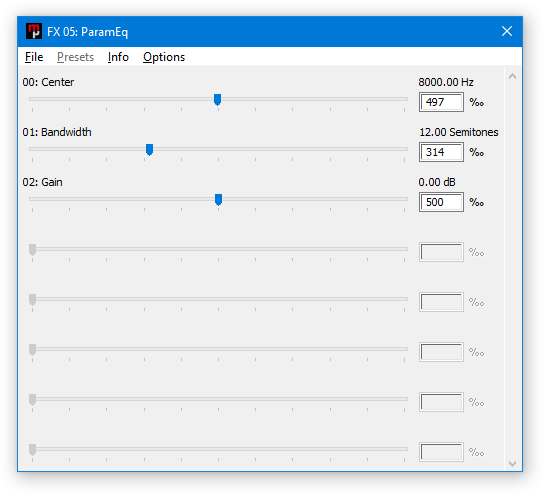Screen dimensions: 544x494
Task: Click the OpenMPT app icon in the title bar
Action: [x=34, y=31]
